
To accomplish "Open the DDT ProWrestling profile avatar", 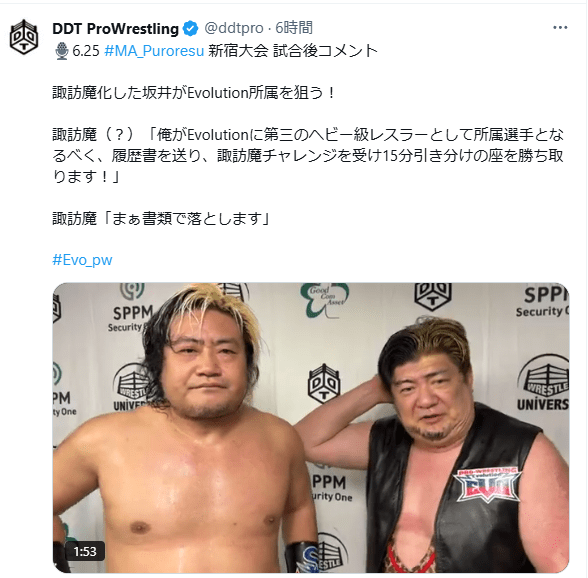I will tap(24, 37).
